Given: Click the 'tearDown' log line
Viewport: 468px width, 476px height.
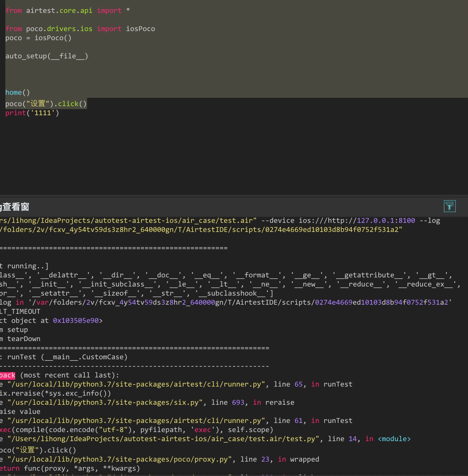Looking at the screenshot, I should 20,339.
